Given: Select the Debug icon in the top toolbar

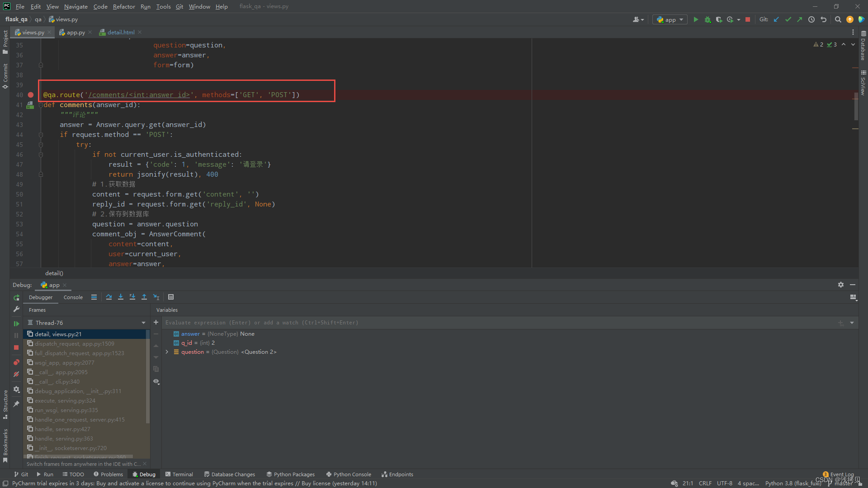Looking at the screenshot, I should [708, 19].
